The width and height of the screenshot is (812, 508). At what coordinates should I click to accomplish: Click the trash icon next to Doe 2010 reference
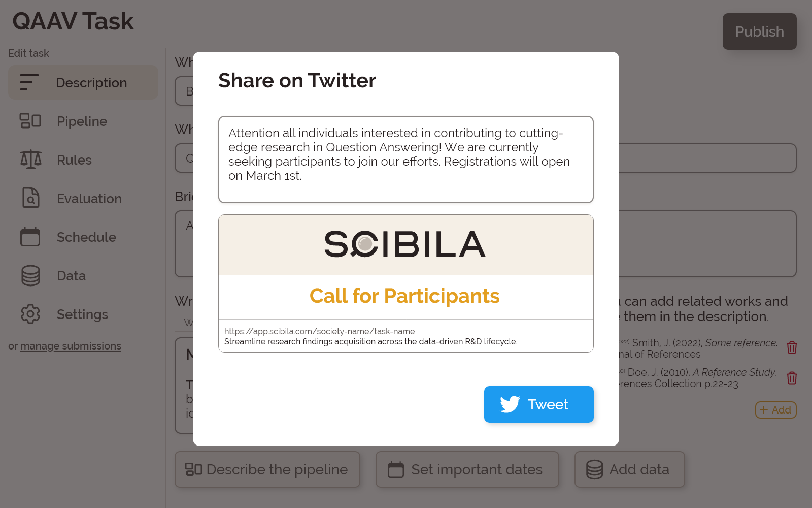tap(792, 378)
